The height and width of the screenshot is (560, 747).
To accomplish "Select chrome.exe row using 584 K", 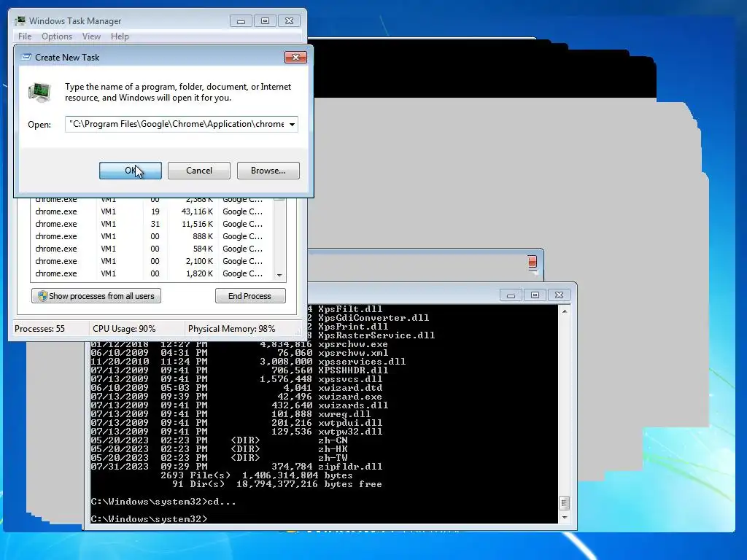I will [152, 249].
